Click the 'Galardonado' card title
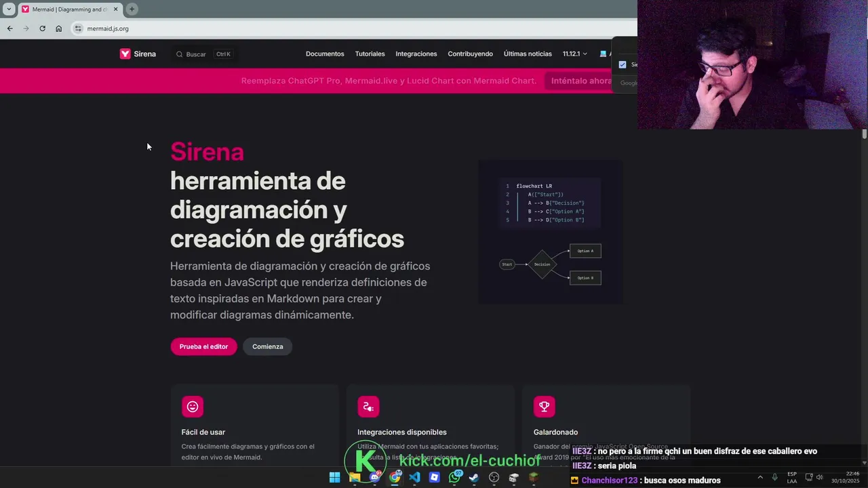Image resolution: width=868 pixels, height=488 pixels. pos(555,432)
